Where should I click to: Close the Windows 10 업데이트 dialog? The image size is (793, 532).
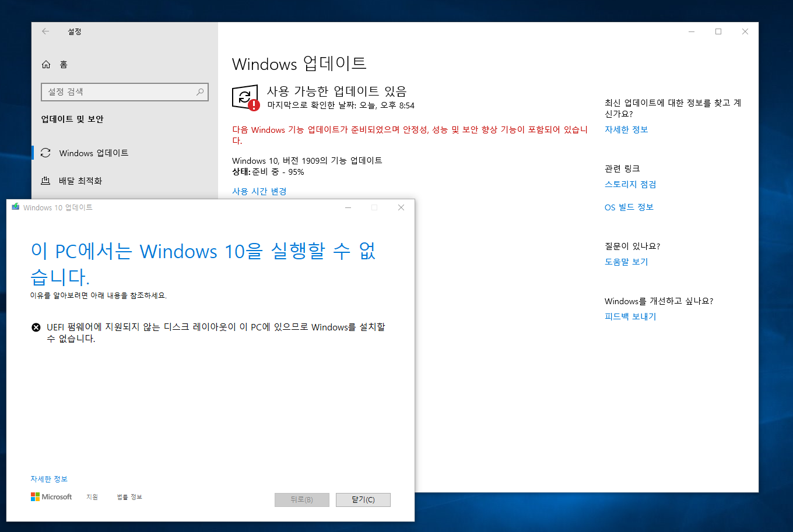point(401,207)
